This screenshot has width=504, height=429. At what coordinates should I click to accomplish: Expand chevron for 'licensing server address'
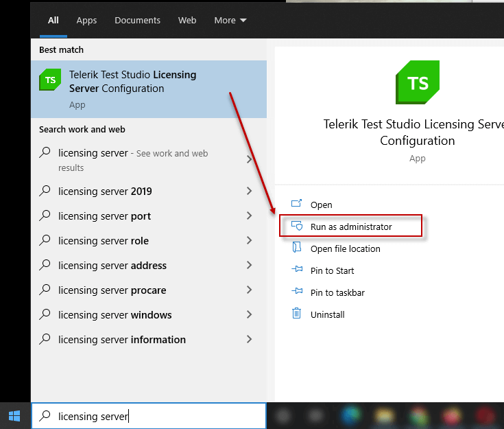[249, 265]
